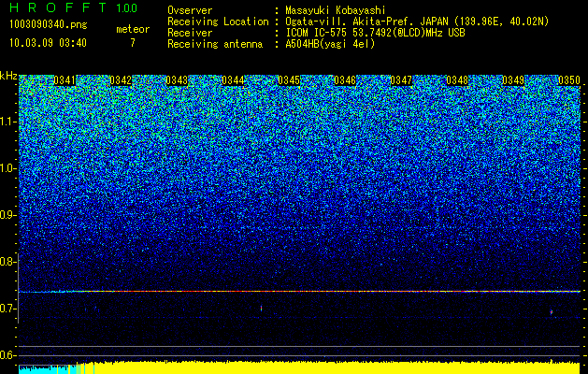
Task: Click the 0347 time marker
Action: (401, 80)
